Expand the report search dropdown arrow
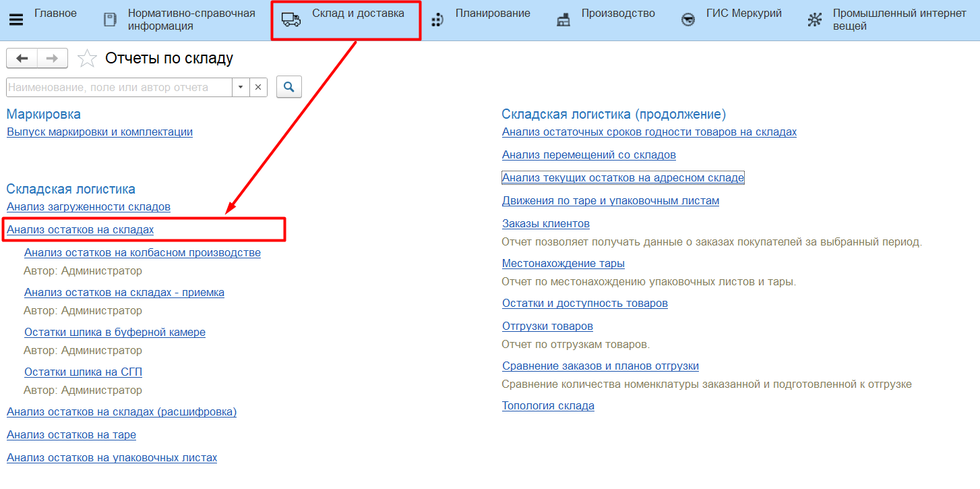 point(241,88)
